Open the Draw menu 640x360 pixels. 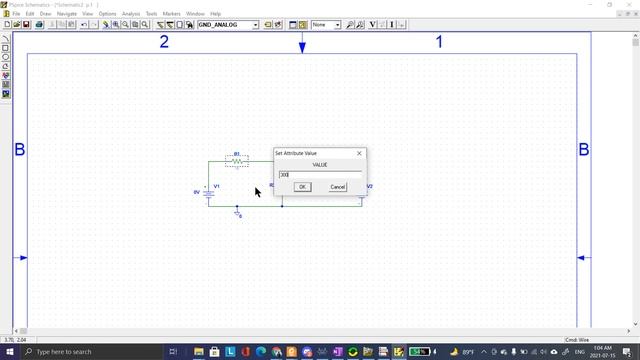(45, 14)
